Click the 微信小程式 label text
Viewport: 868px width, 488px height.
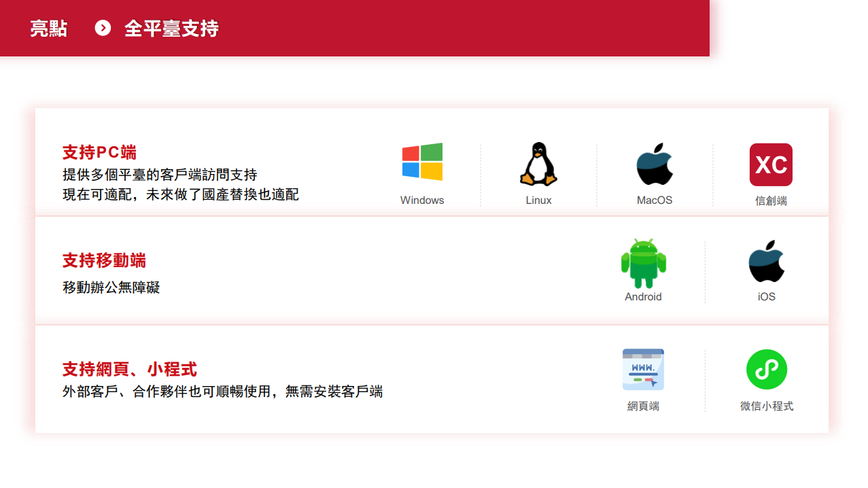coord(767,406)
